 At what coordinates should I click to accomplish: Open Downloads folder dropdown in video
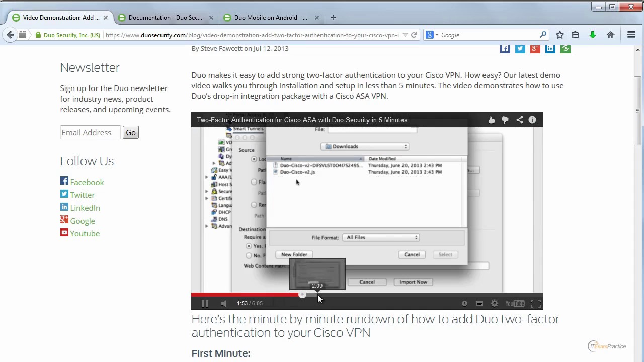tap(365, 146)
